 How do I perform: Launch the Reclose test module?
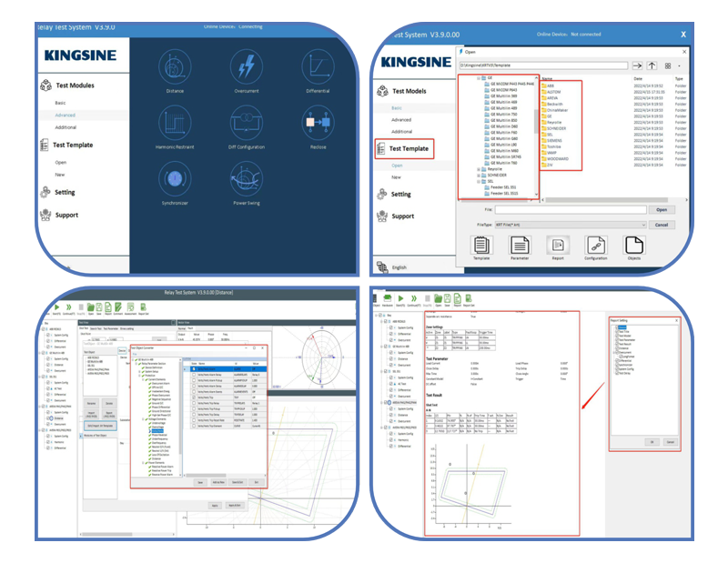pyautogui.click(x=318, y=123)
